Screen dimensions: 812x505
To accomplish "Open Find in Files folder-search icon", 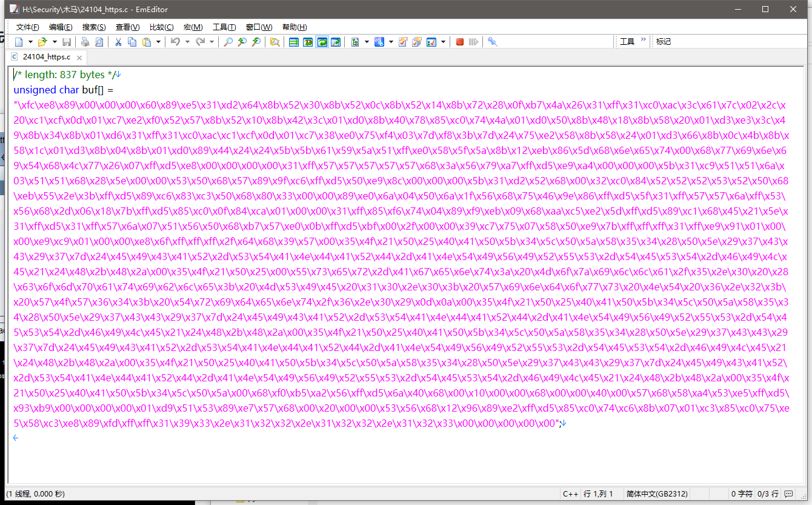I will (x=275, y=42).
